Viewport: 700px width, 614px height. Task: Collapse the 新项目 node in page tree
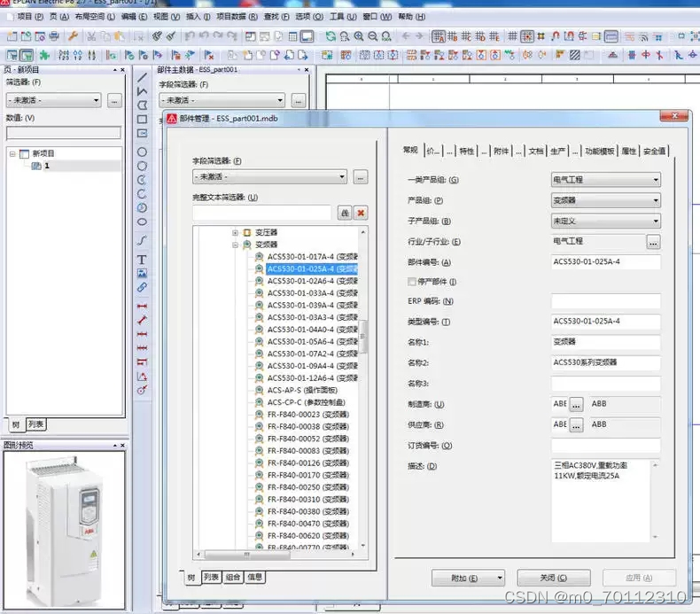point(12,153)
